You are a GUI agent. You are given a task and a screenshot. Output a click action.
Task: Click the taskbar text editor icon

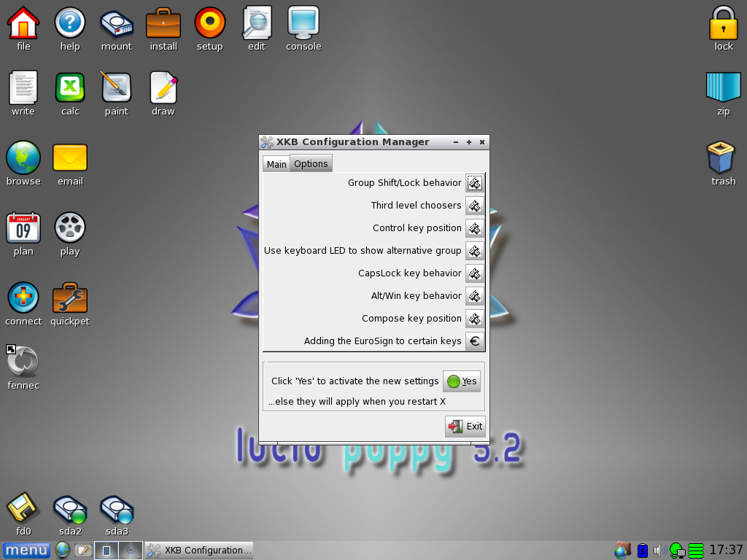pos(83,551)
